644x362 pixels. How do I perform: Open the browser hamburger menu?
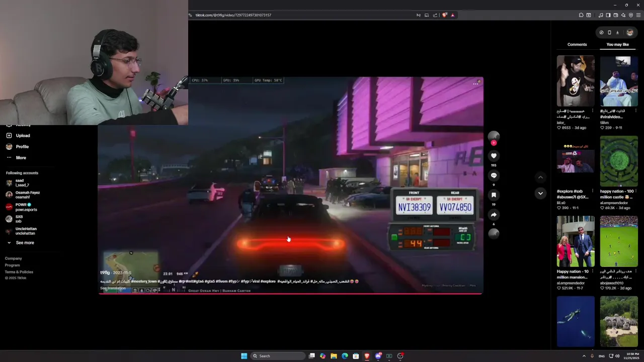pos(639,15)
